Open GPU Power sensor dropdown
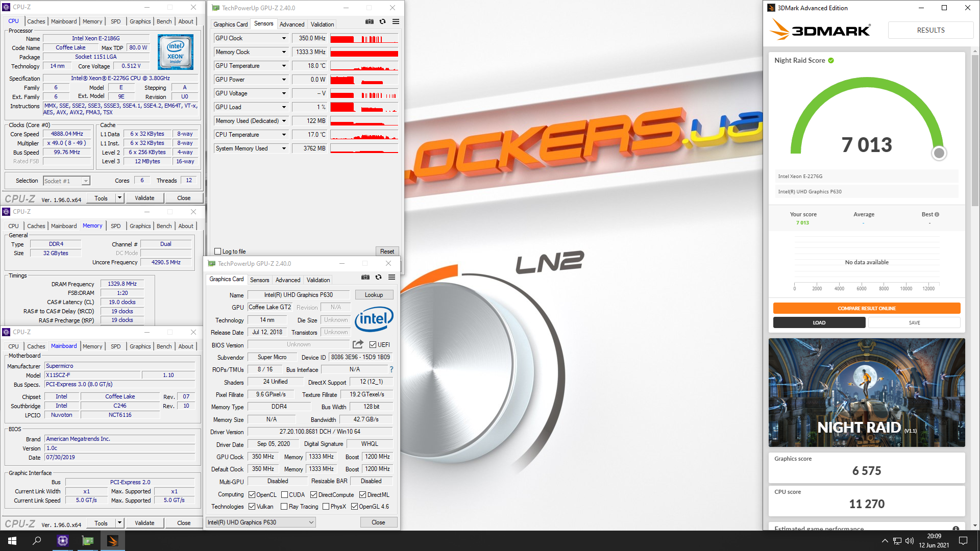980x551 pixels. pos(284,80)
